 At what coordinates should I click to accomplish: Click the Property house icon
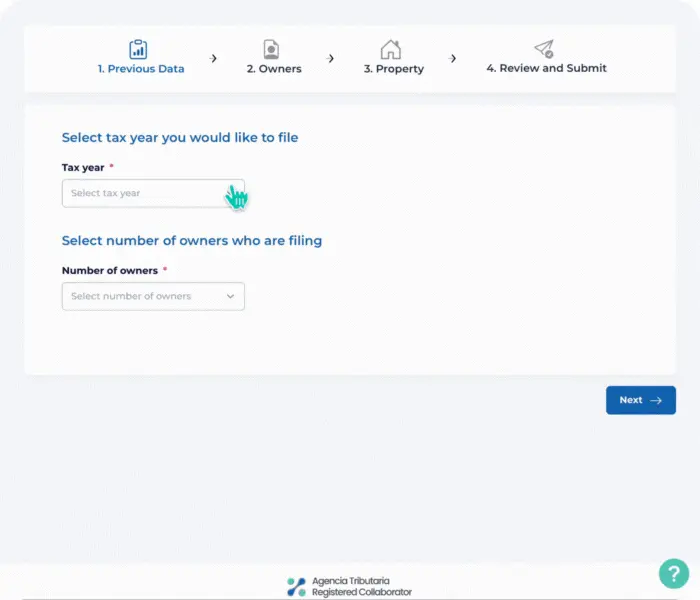(x=391, y=49)
